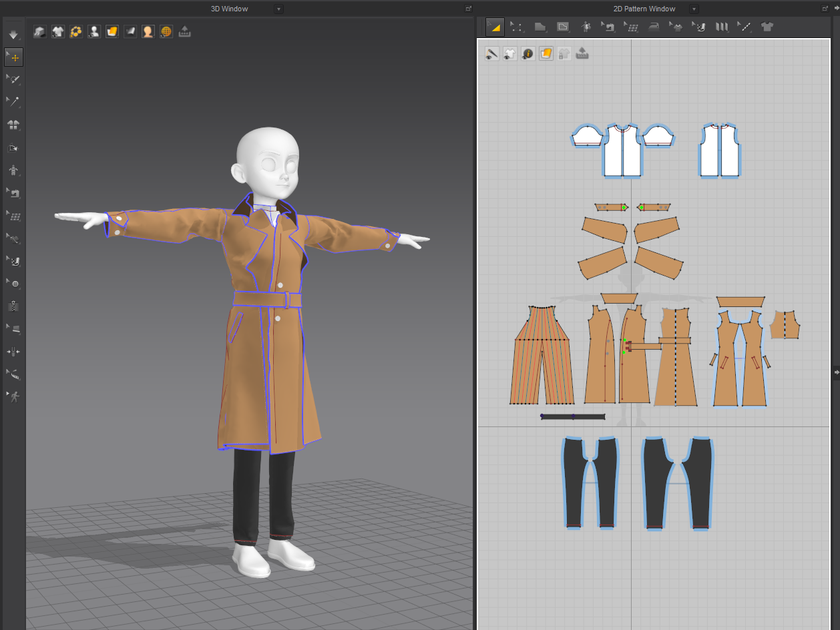Screen dimensions: 840x630
Task: Select the white shirt front pattern piece
Action: [622, 150]
